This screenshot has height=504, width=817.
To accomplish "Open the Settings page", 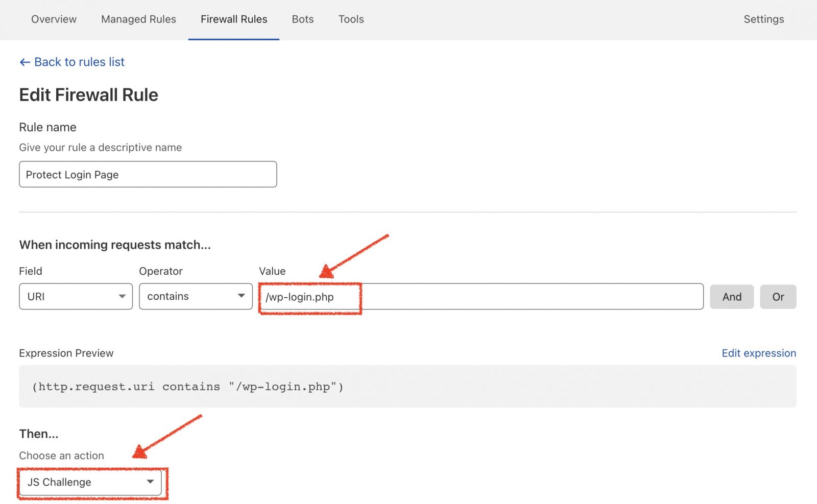I will pos(763,19).
